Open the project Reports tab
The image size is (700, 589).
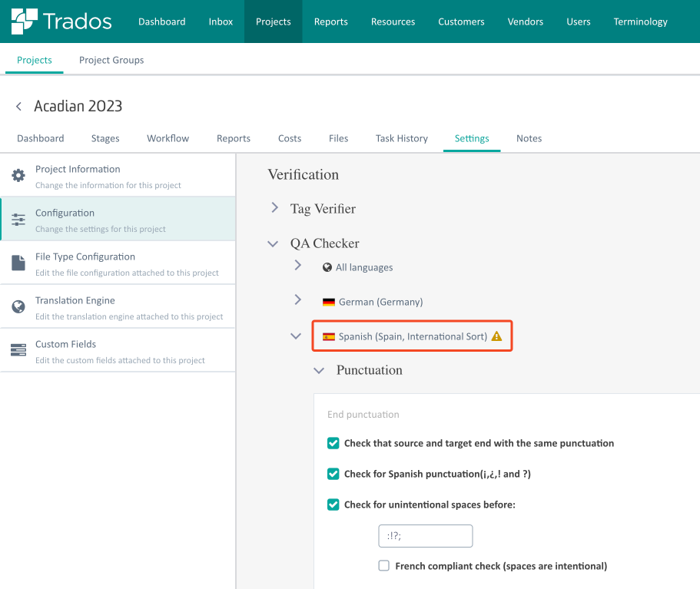(x=234, y=138)
